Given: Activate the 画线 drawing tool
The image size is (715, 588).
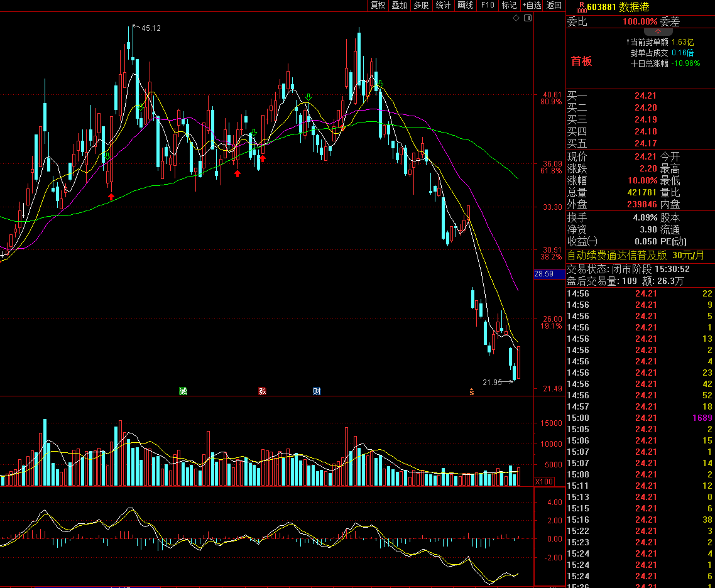Looking at the screenshot, I should [x=465, y=6].
